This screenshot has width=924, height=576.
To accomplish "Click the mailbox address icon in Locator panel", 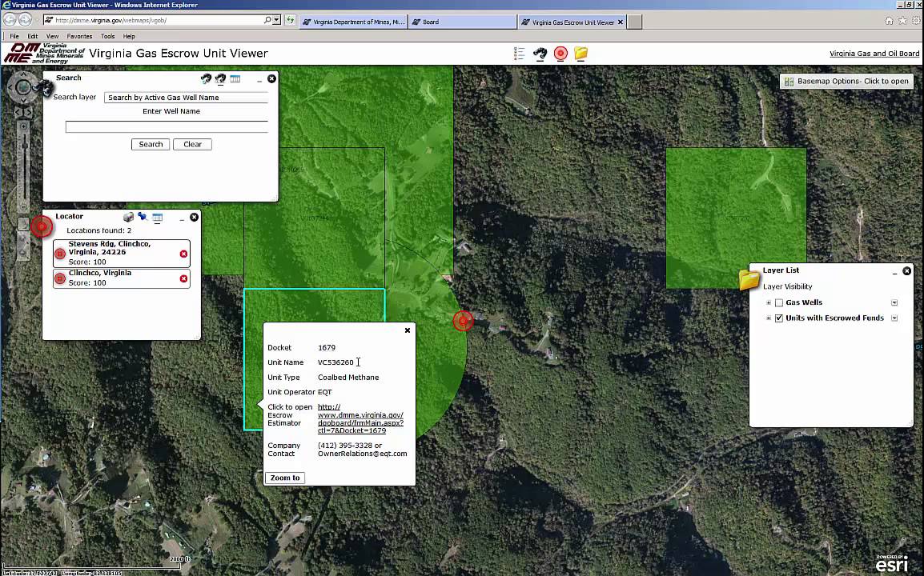I will tap(128, 217).
